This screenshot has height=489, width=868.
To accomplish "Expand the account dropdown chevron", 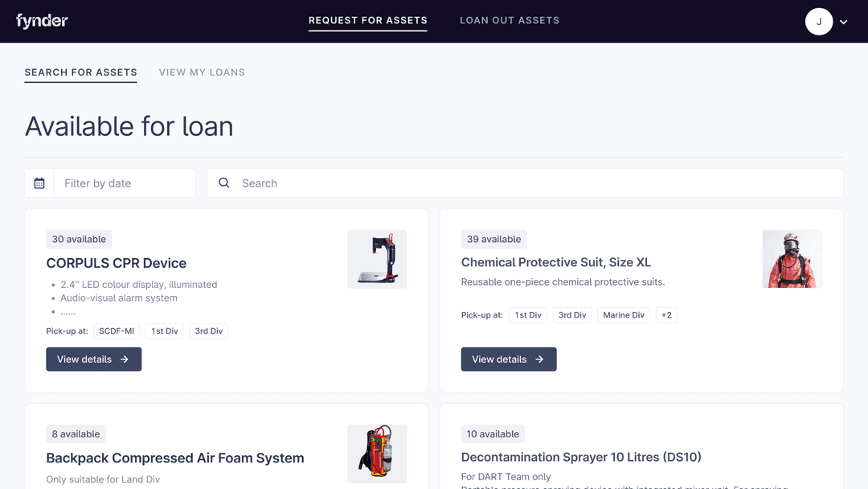I will 844,23.
